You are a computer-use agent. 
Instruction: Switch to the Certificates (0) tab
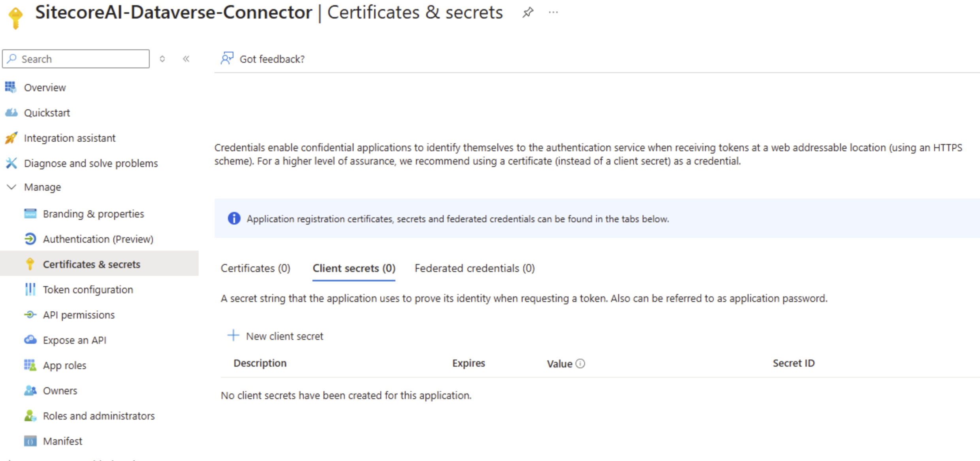coord(255,268)
